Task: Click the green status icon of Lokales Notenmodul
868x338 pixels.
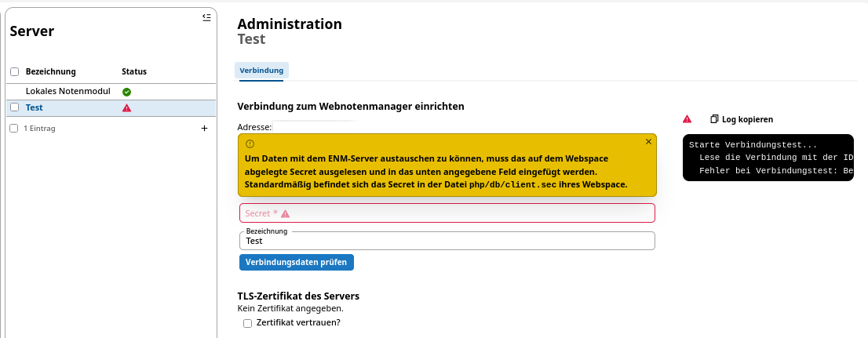Action: (127, 92)
